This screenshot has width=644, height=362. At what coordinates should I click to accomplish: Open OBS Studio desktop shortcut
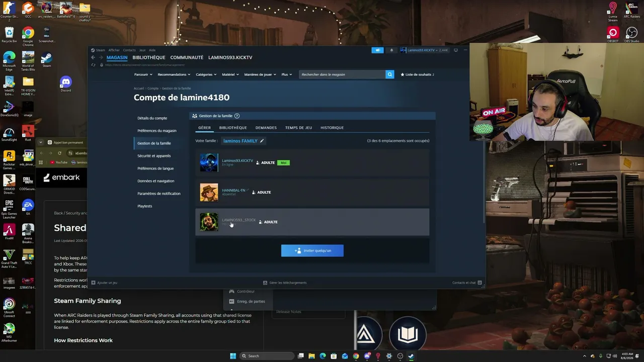coord(631,35)
